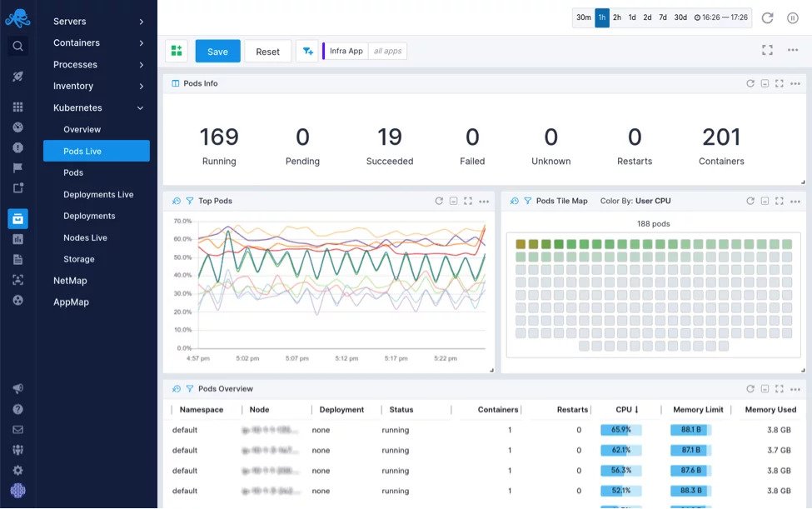Image resolution: width=812 pixels, height=509 pixels.
Task: Open the Pods Tile Map options menu
Action: [x=795, y=201]
